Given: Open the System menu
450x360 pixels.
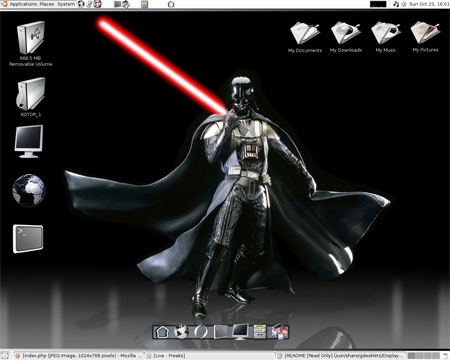Looking at the screenshot, I should 66,4.
